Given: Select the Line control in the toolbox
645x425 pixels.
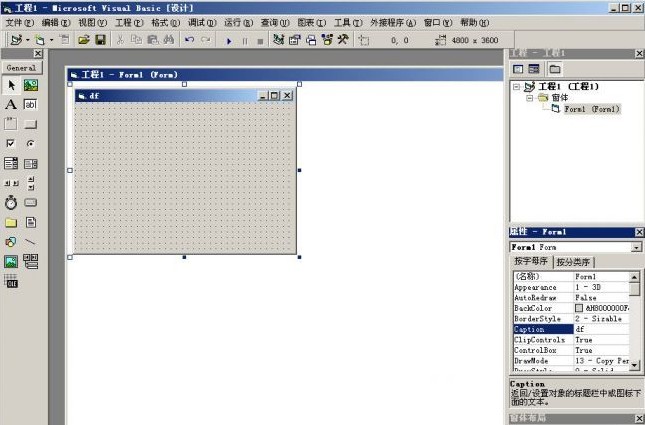Looking at the screenshot, I should coord(30,242).
